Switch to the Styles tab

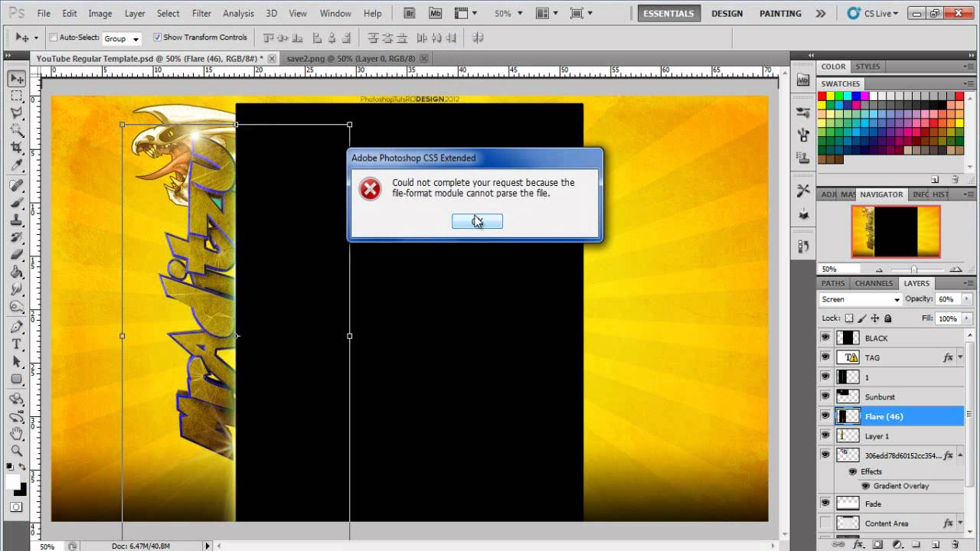click(x=867, y=67)
